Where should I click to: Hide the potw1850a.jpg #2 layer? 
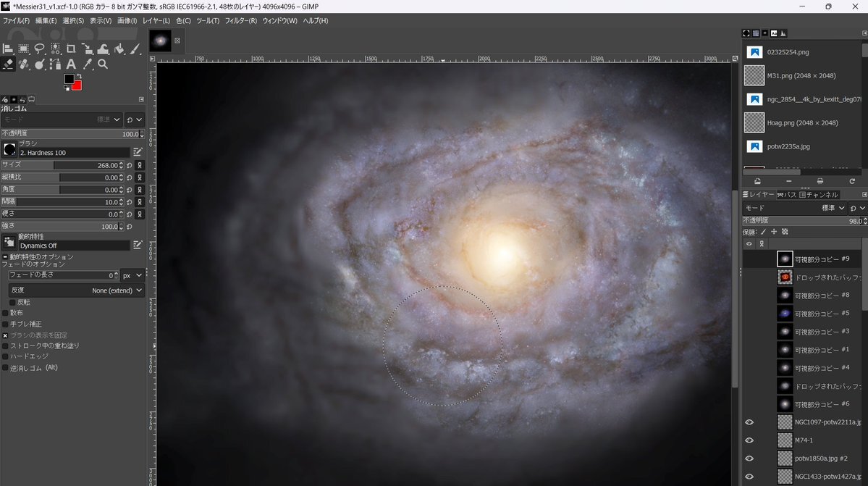749,459
